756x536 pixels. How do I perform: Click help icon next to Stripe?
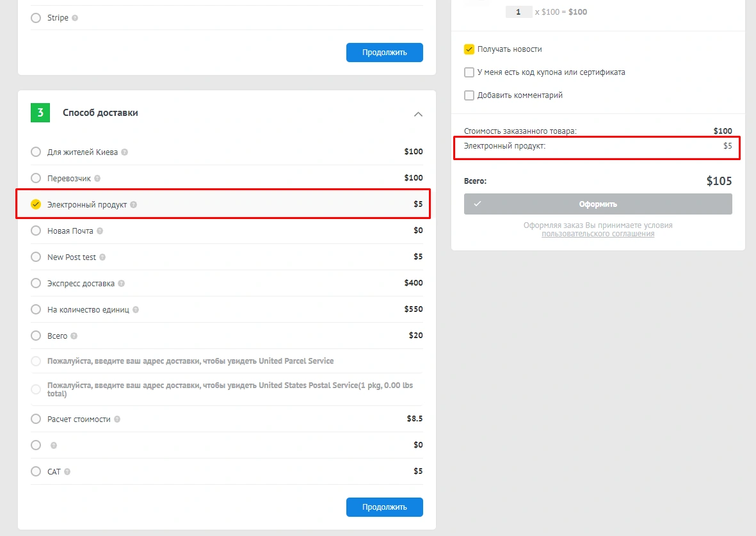[75, 18]
